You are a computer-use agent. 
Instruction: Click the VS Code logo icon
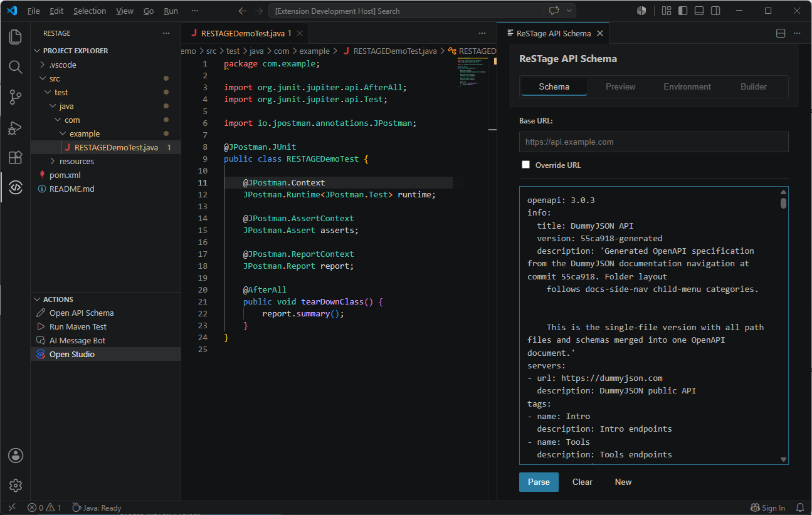12,11
